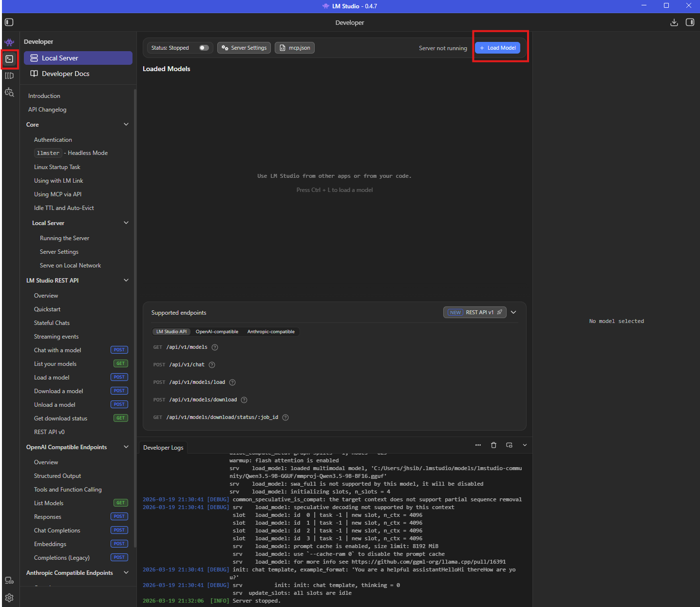This screenshot has width=700, height=607.
Task: Open the Stateful Chats docs page
Action: pos(52,323)
